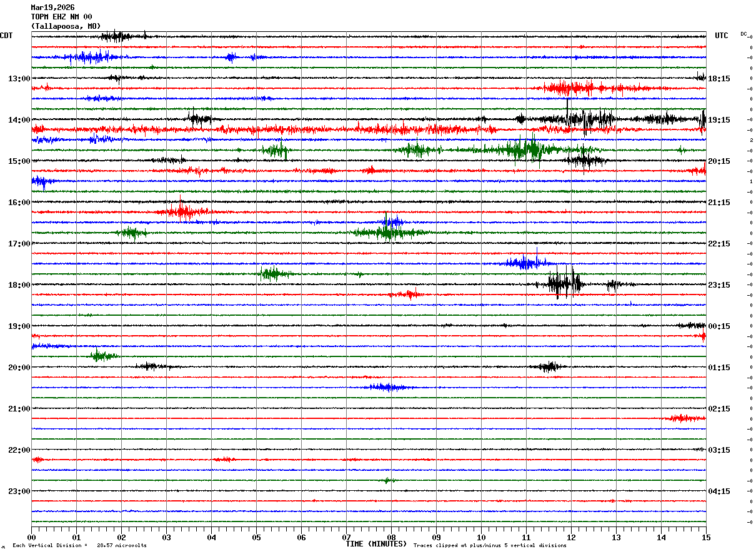Click the 23:15 UTC time label
Image resolution: width=756 pixels, height=554 pixels.
719,285
